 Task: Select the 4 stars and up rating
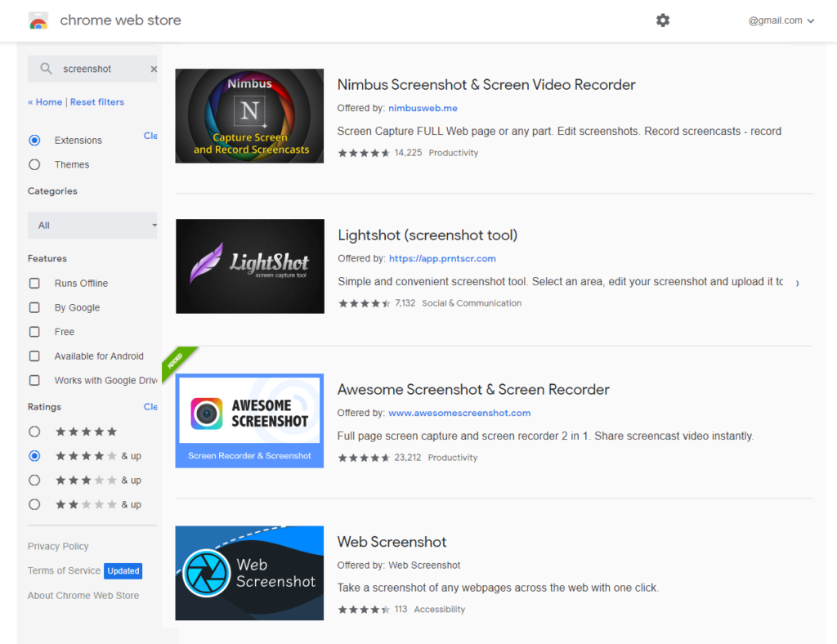coord(34,456)
